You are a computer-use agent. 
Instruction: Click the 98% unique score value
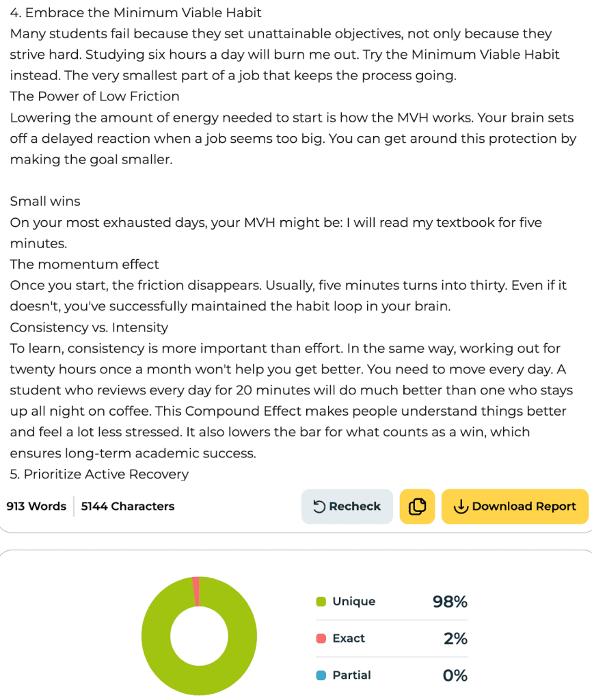tap(450, 602)
